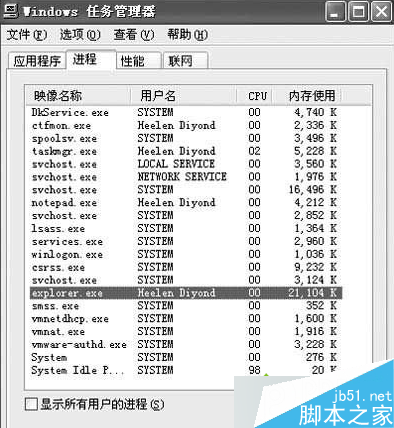Select svchost.exe using 3,124 K

click(185, 280)
